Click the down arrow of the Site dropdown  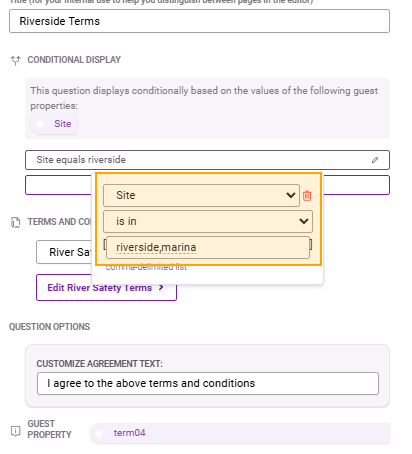[291, 195]
